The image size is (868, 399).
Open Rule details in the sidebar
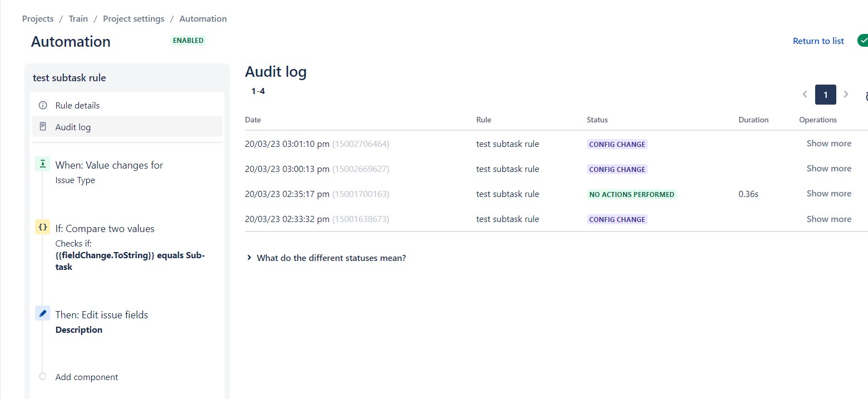tap(127, 105)
